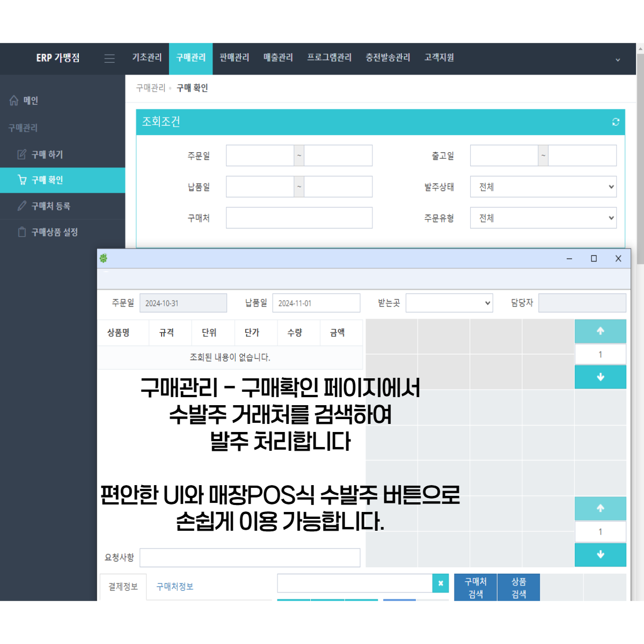The image size is (644, 644).
Task: Click the 주문일 end date field
Action: [338, 156]
